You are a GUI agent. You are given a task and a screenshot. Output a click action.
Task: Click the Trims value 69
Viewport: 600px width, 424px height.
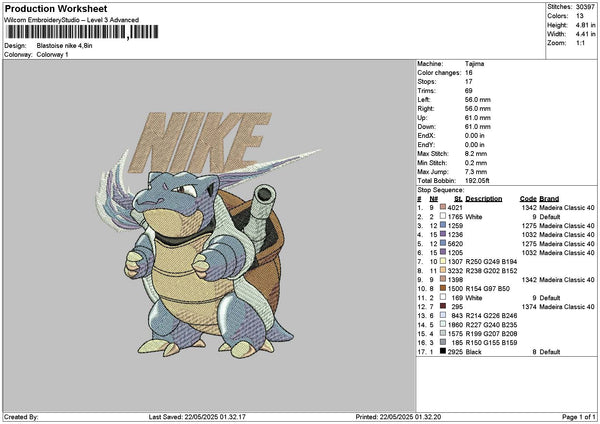tap(469, 91)
